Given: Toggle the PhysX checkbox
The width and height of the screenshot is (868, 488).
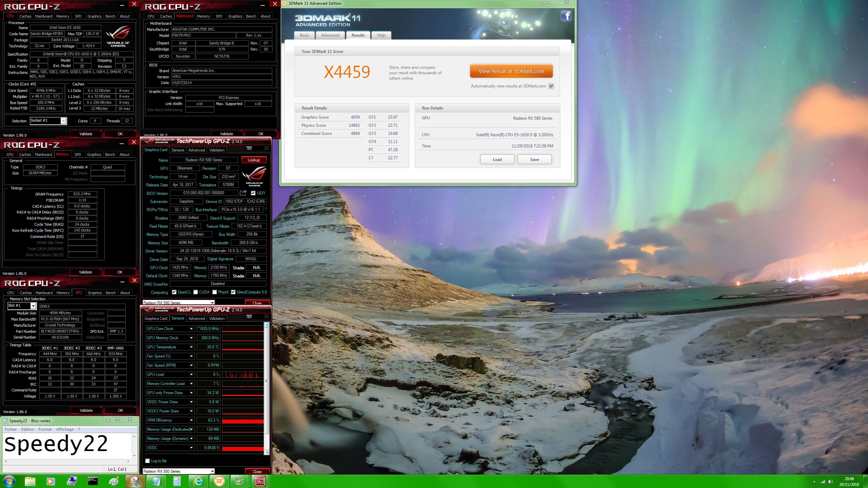Looking at the screenshot, I should click(x=215, y=292).
